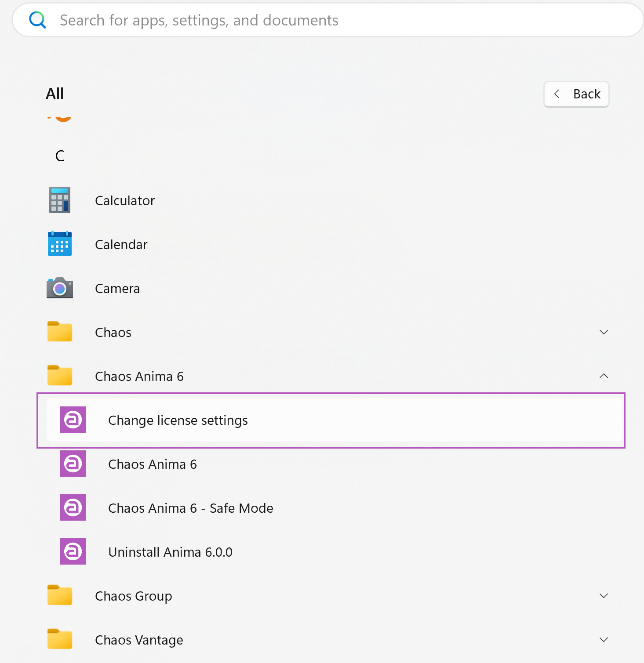Click the Anima icon beside Safe Mode entry
This screenshot has height=663, width=644.
[x=73, y=507]
